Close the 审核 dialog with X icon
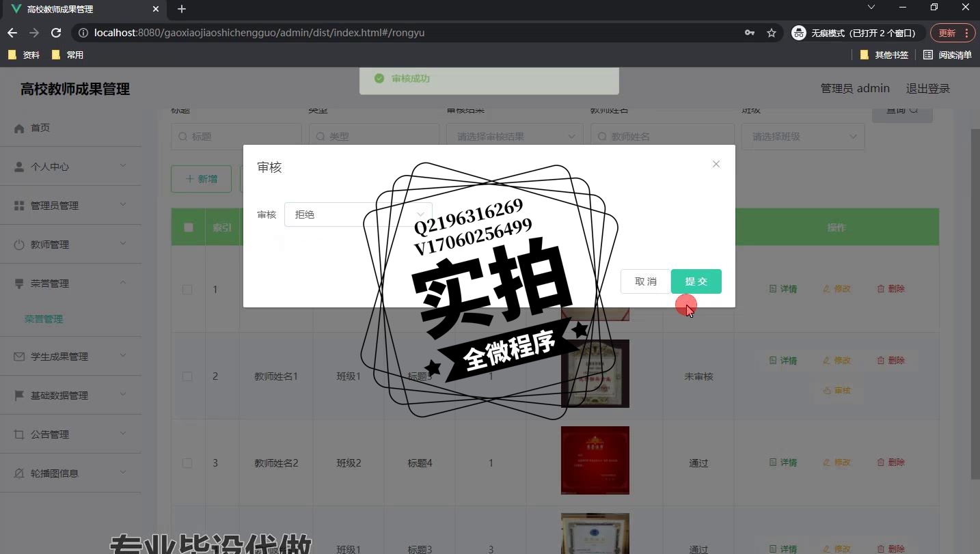 pos(716,164)
